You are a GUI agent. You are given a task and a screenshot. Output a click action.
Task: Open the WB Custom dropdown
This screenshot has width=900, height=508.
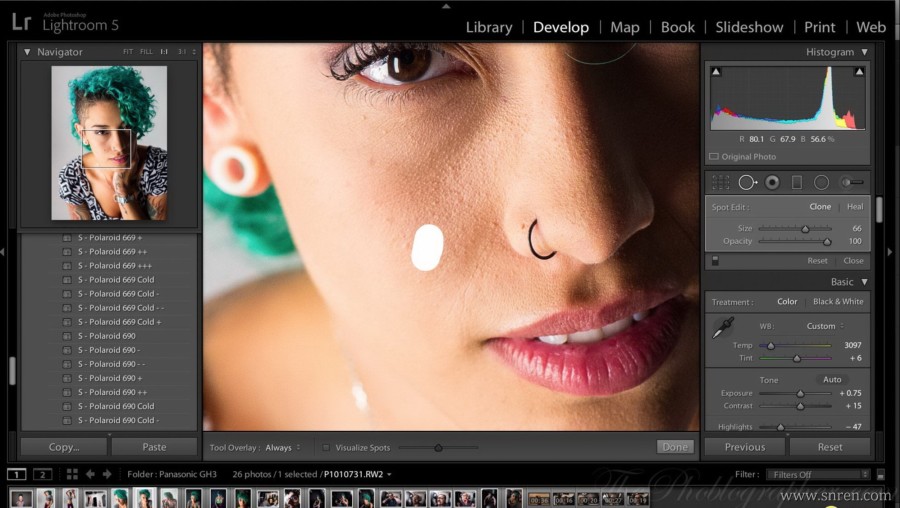pyautogui.click(x=825, y=326)
